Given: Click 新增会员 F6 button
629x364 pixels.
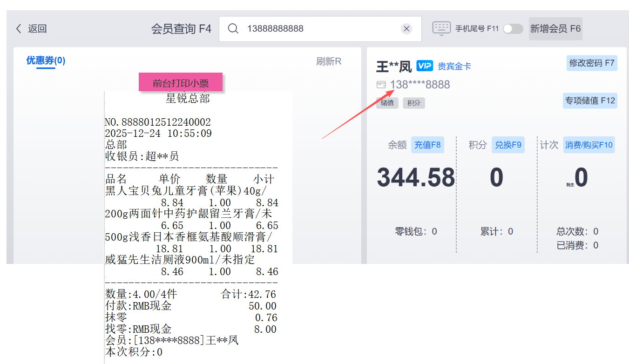Looking at the screenshot, I should pyautogui.click(x=555, y=29).
